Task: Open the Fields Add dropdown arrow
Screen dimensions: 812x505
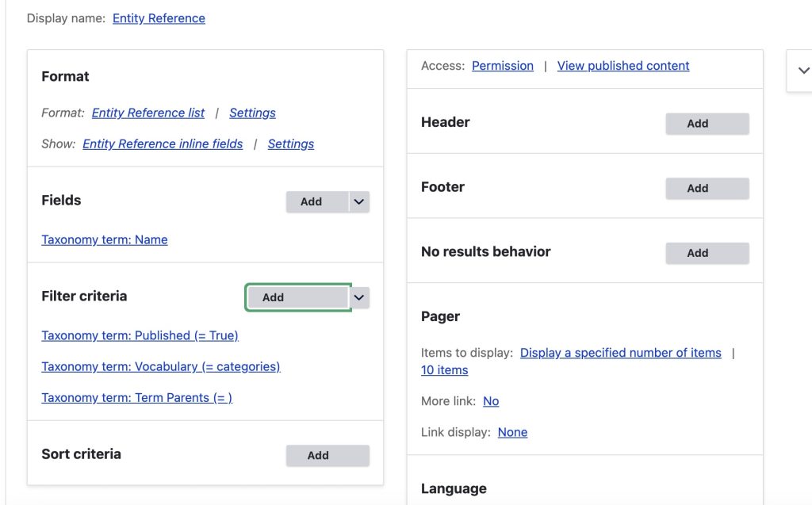Action: pos(359,202)
